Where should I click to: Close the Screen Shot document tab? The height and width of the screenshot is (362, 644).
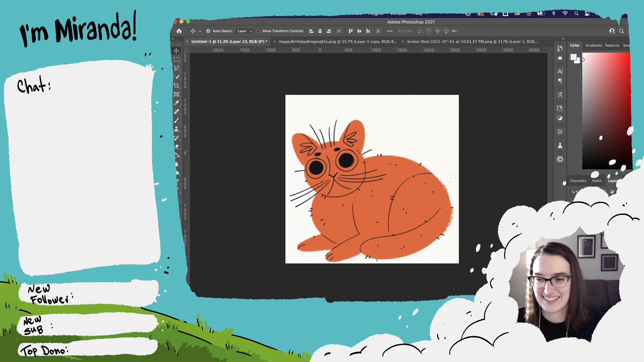pos(403,42)
